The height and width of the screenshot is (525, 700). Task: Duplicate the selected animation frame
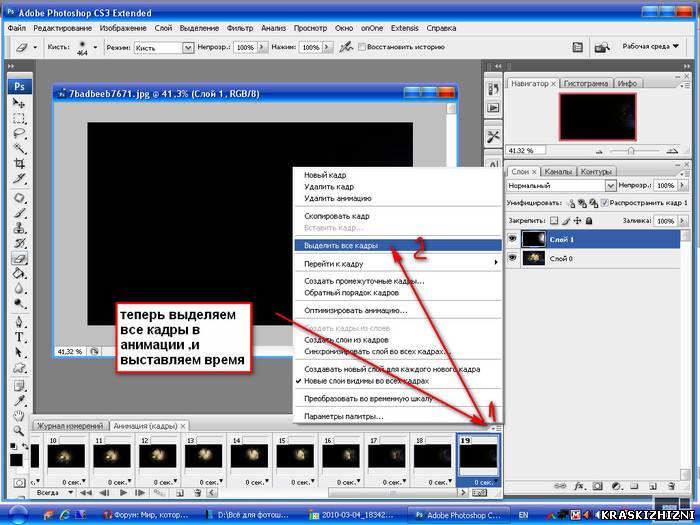[x=179, y=493]
